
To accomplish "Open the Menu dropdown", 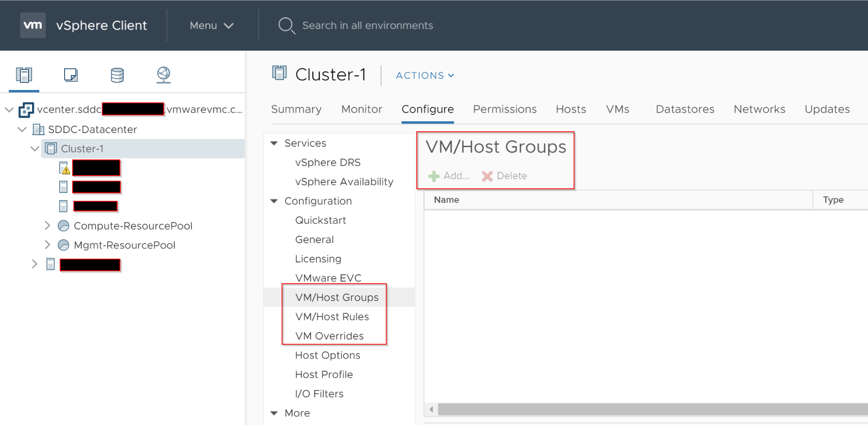I will pos(211,26).
